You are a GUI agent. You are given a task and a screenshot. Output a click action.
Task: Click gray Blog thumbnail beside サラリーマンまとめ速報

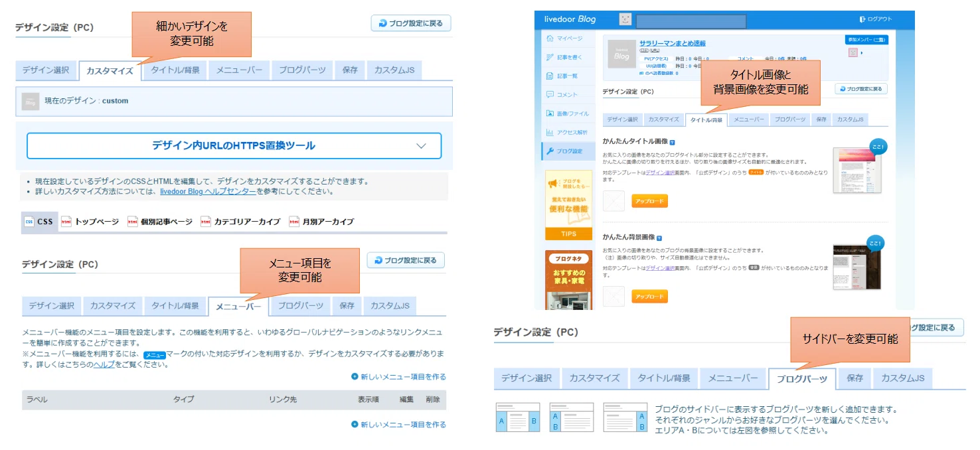[x=621, y=54]
